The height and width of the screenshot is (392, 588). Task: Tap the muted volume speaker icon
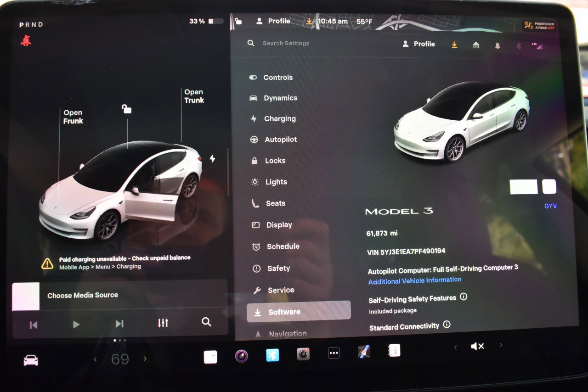[x=477, y=346]
